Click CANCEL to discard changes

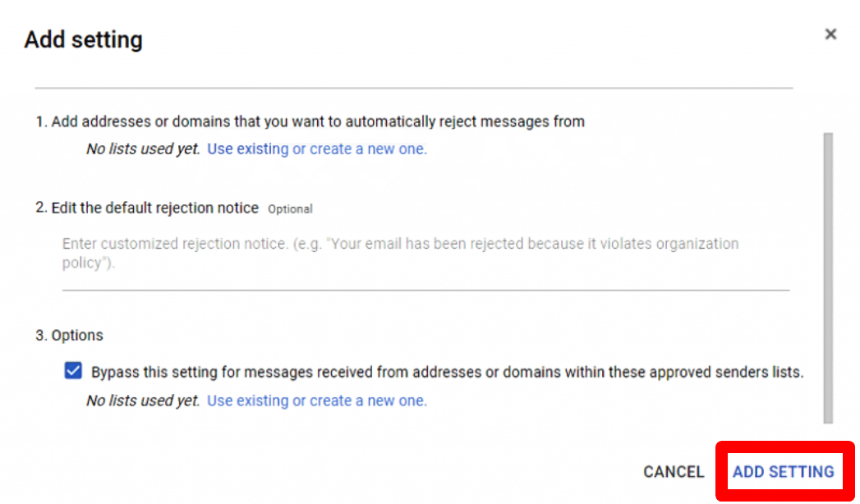coord(674,472)
